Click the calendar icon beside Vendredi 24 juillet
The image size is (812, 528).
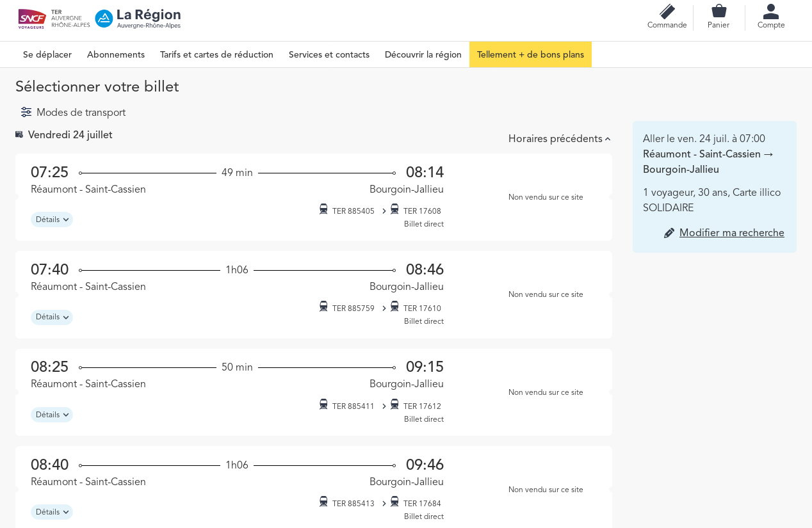tap(19, 134)
